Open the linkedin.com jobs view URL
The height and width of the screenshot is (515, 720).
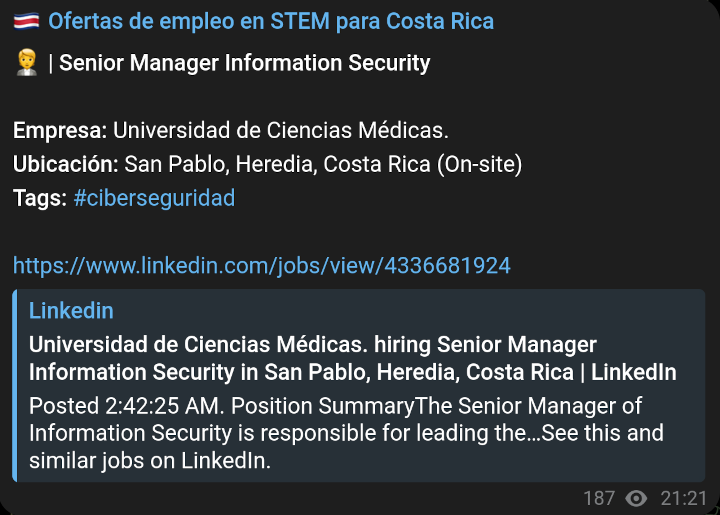tap(262, 266)
